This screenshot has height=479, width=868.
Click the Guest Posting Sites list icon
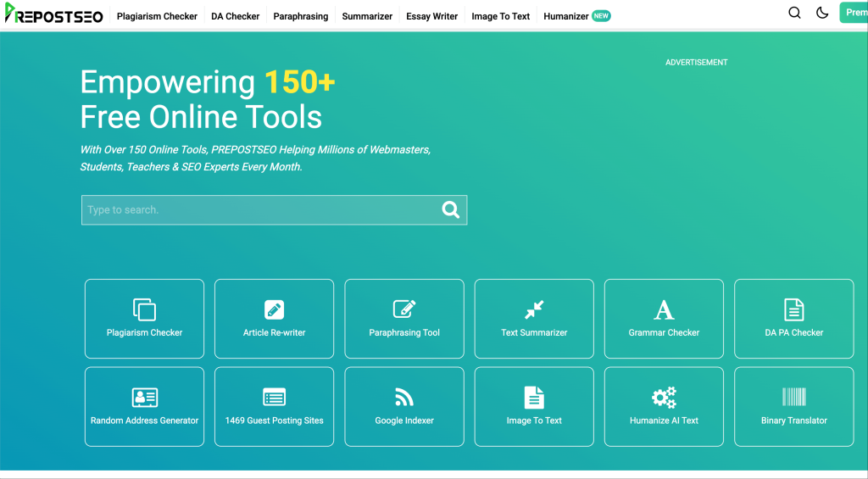pos(274,397)
